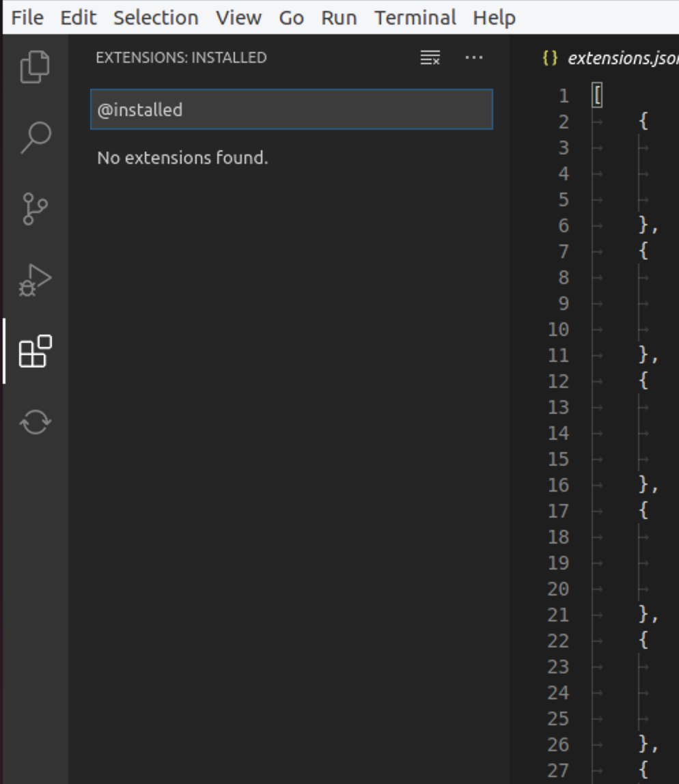The height and width of the screenshot is (784, 679).
Task: Open the Edit menu
Action: pos(78,18)
